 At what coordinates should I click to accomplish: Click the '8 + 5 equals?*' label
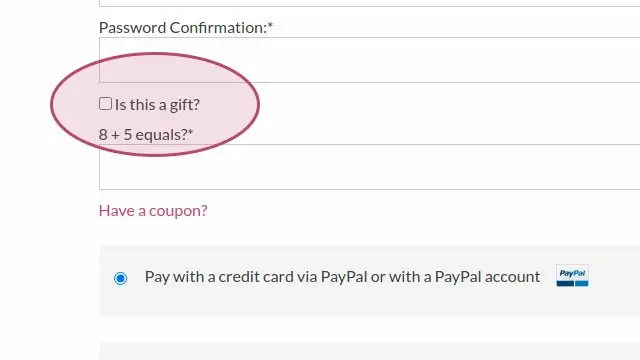(x=146, y=135)
